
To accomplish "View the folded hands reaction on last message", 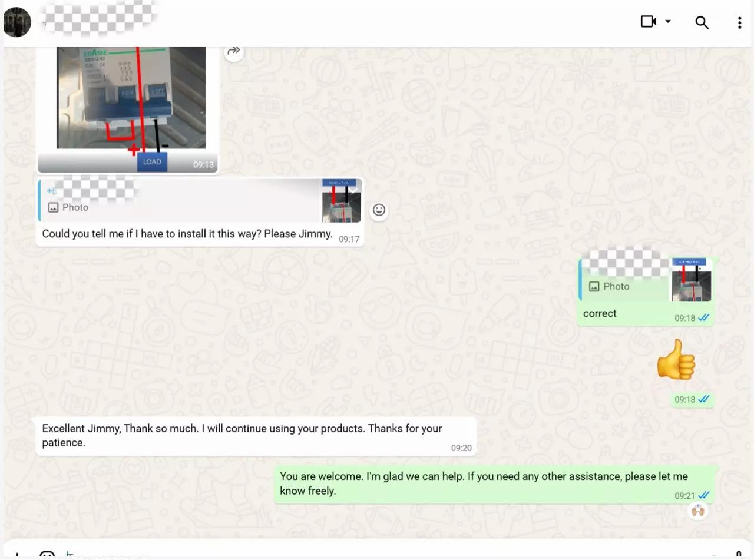I will 698,511.
